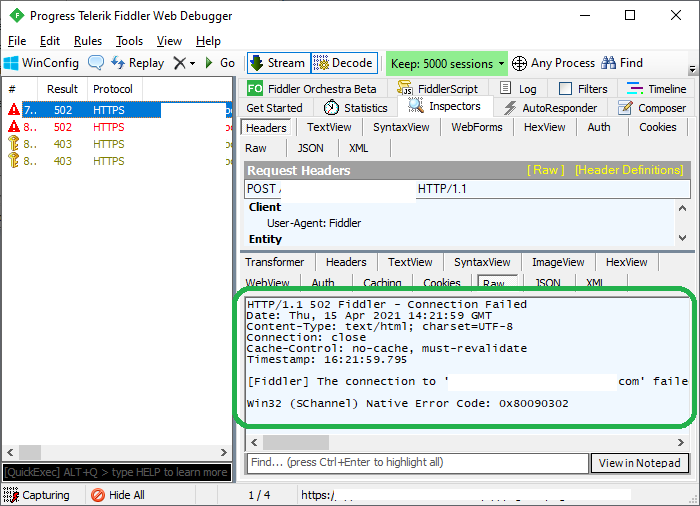Open the File menu
Image resolution: width=700 pixels, height=506 pixels.
click(x=17, y=41)
